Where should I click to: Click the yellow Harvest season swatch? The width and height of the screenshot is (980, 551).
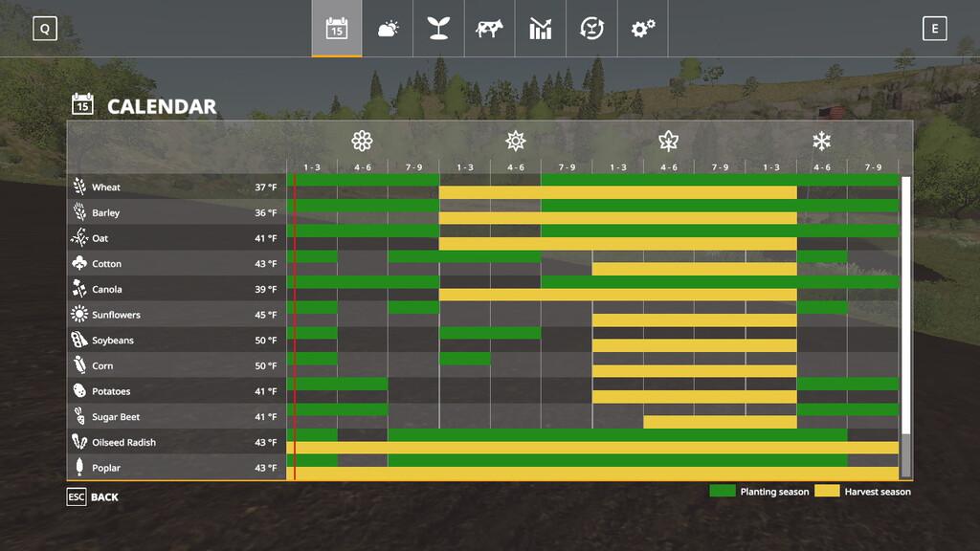[827, 492]
